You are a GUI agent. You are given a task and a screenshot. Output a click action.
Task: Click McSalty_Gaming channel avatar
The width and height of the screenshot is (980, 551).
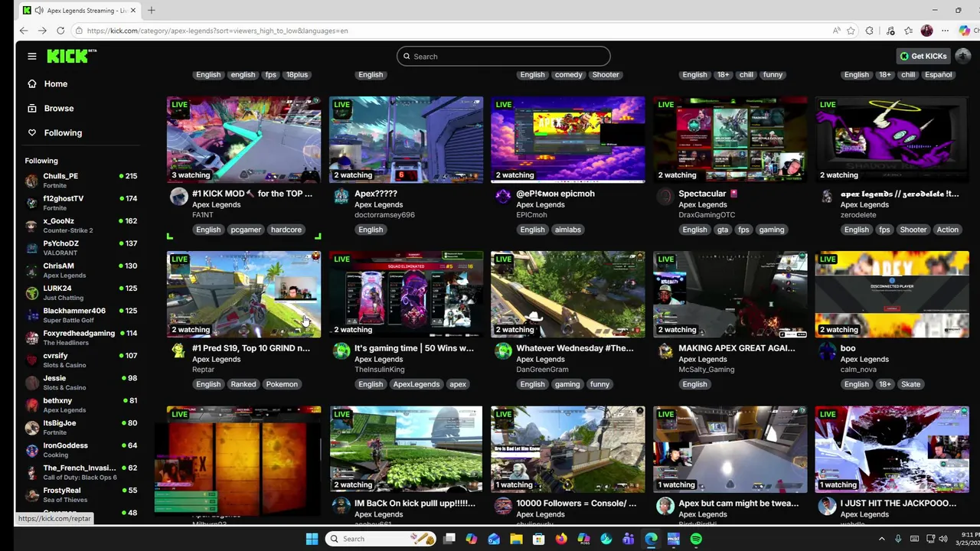tap(665, 351)
